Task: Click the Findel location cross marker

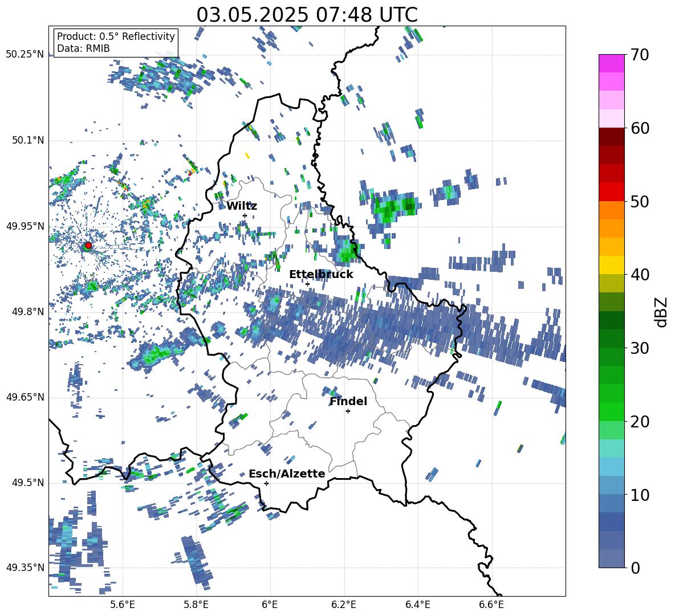Action: pos(348,411)
